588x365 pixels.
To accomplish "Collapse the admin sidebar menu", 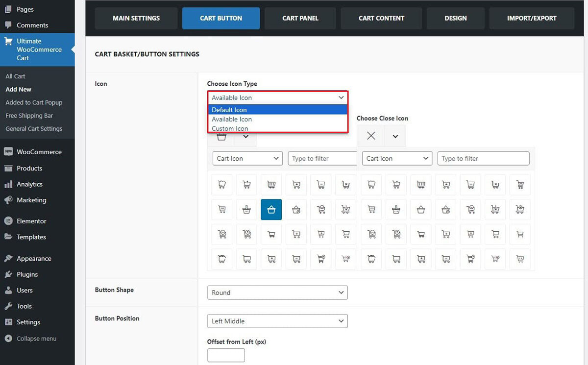I will coord(37,339).
